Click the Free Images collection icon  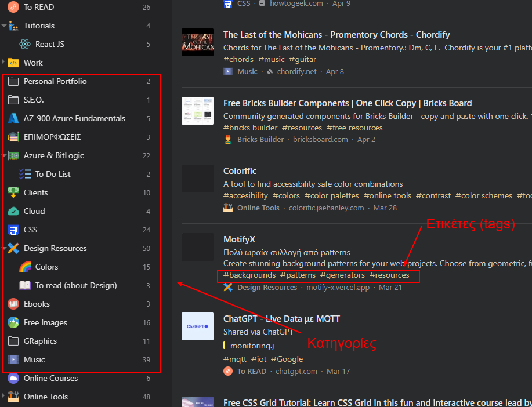(13, 322)
